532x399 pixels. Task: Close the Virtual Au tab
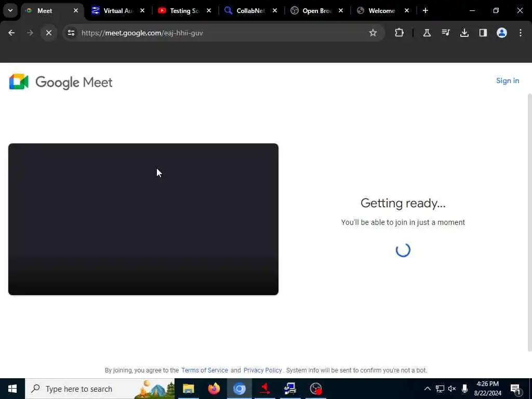142,11
